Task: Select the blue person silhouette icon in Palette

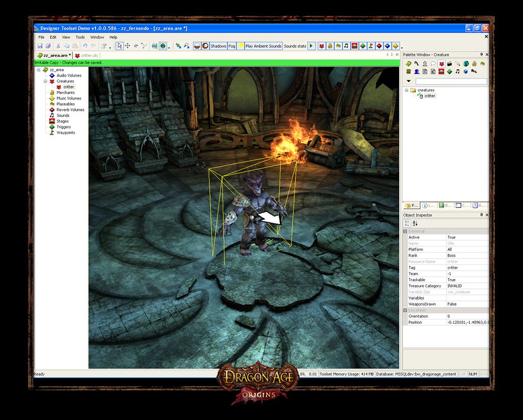Action: click(x=417, y=72)
